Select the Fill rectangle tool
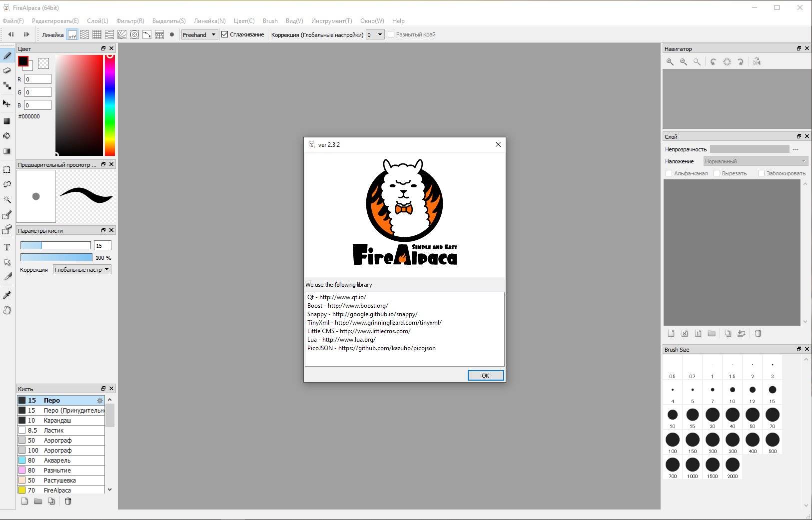Viewport: 812px width, 520px height. coord(7,121)
